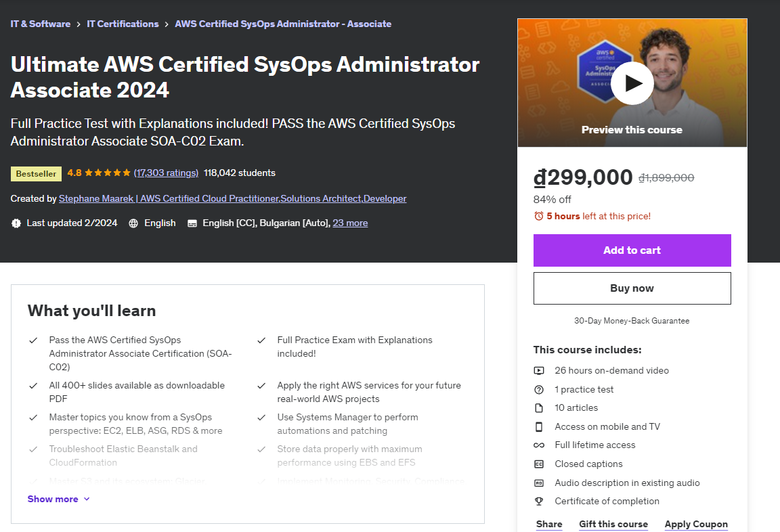Image resolution: width=780 pixels, height=532 pixels.
Task: Click the on-demand video icon
Action: tap(538, 370)
